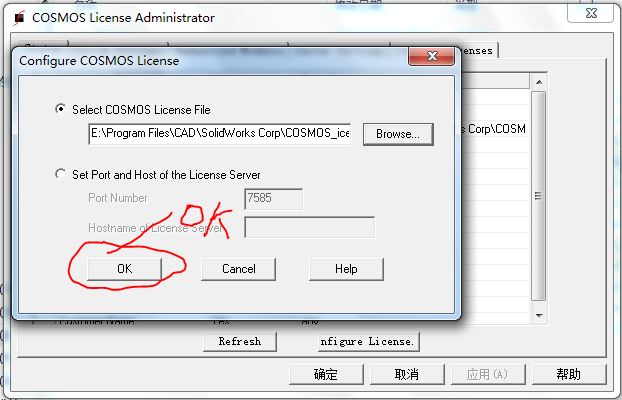Click the 取消 button
The height and width of the screenshot is (400, 622).
(407, 374)
